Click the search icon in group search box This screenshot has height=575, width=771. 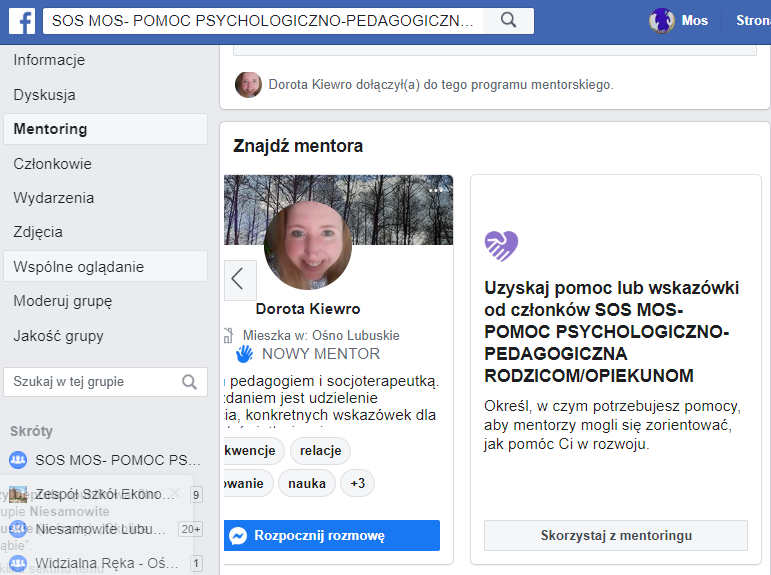pos(189,382)
